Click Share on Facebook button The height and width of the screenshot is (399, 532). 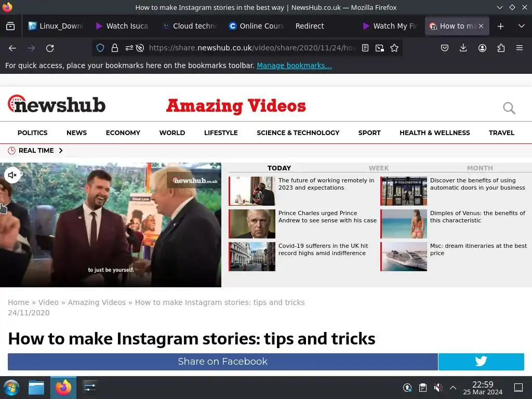[x=222, y=362]
